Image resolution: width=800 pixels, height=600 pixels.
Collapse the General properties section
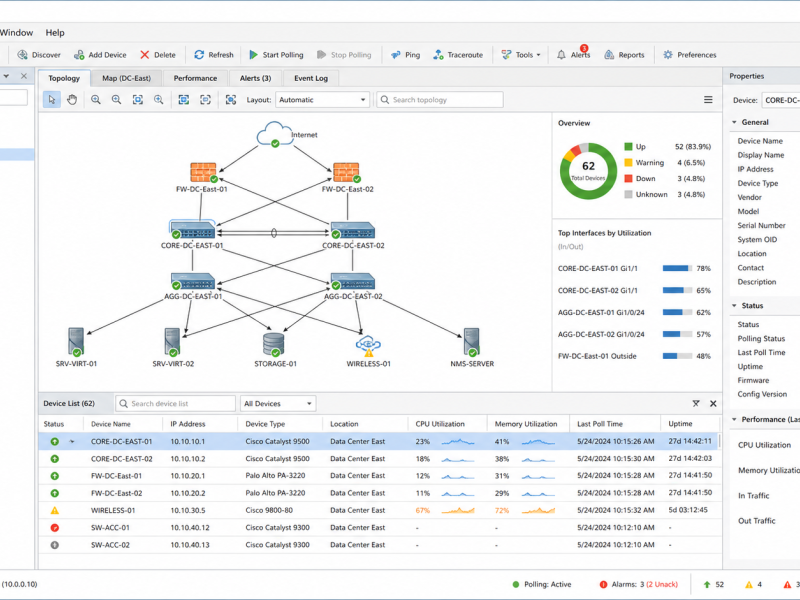735,122
